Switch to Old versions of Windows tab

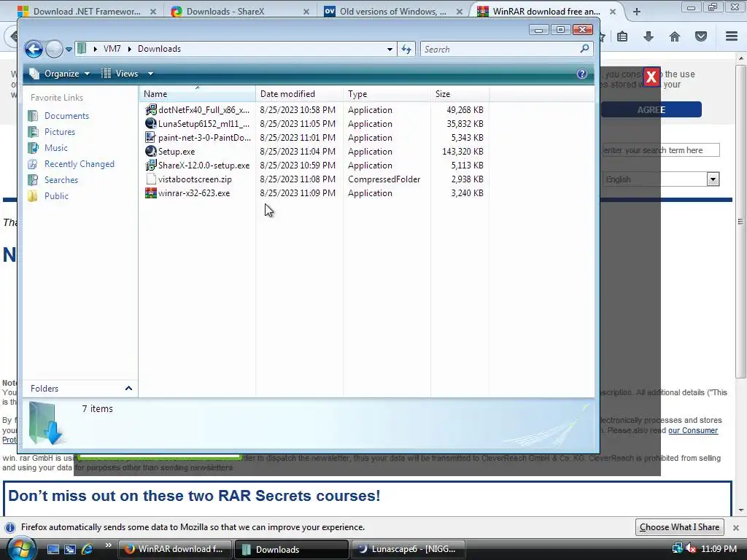pos(392,12)
